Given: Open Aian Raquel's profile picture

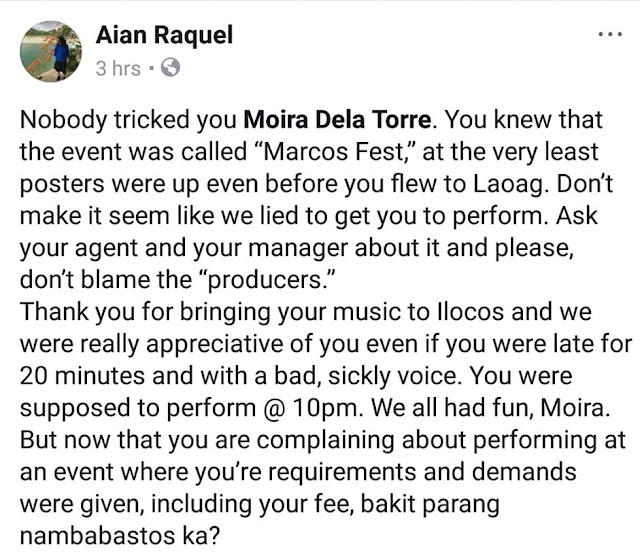Looking at the screenshot, I should (x=52, y=51).
